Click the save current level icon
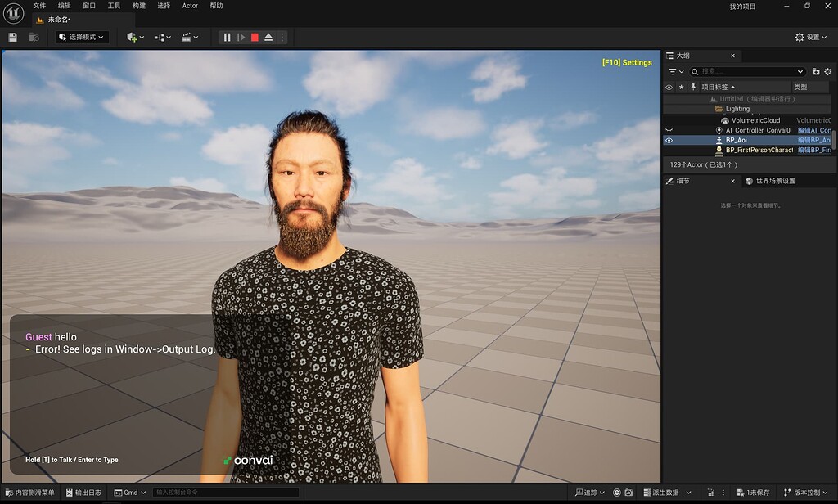 [12, 38]
